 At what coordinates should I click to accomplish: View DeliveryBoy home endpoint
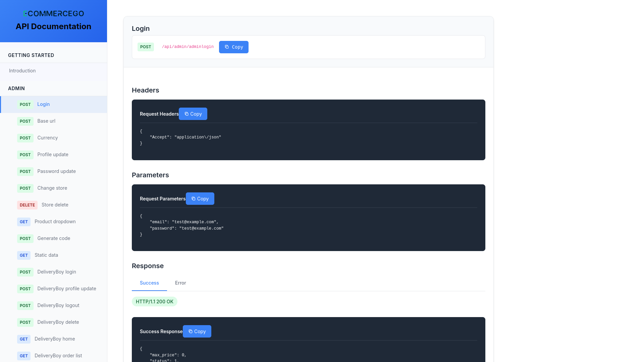tap(54, 339)
